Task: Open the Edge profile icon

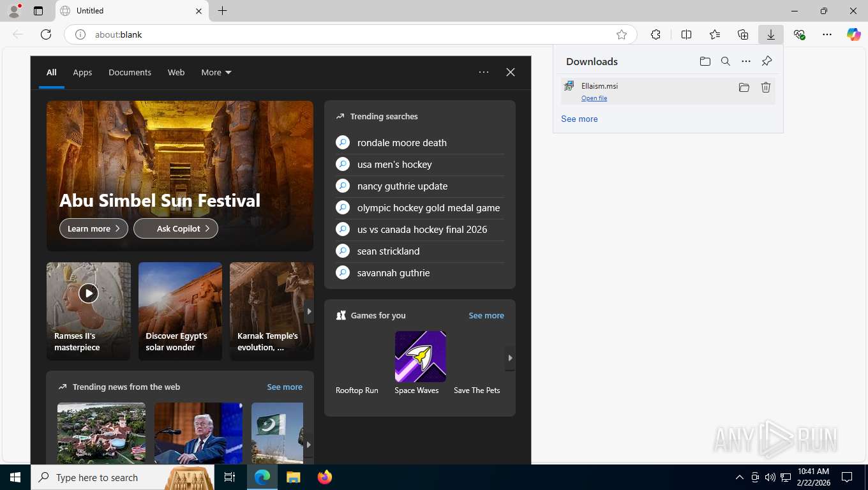Action: 13,11
